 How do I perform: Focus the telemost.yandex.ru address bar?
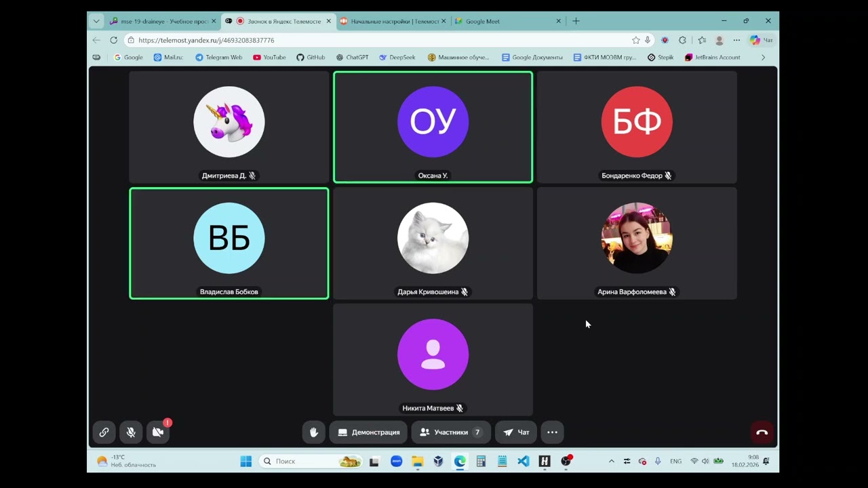380,40
